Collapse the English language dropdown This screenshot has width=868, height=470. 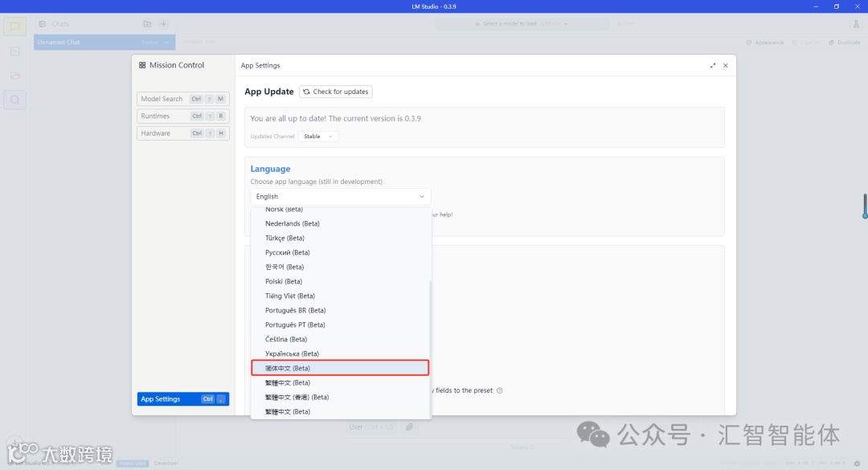tap(341, 197)
